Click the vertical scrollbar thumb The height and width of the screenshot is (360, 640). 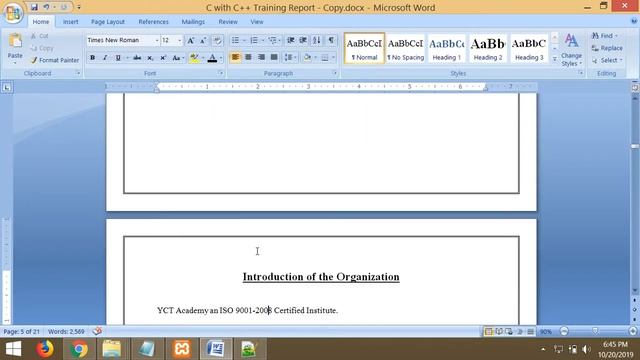(635, 146)
